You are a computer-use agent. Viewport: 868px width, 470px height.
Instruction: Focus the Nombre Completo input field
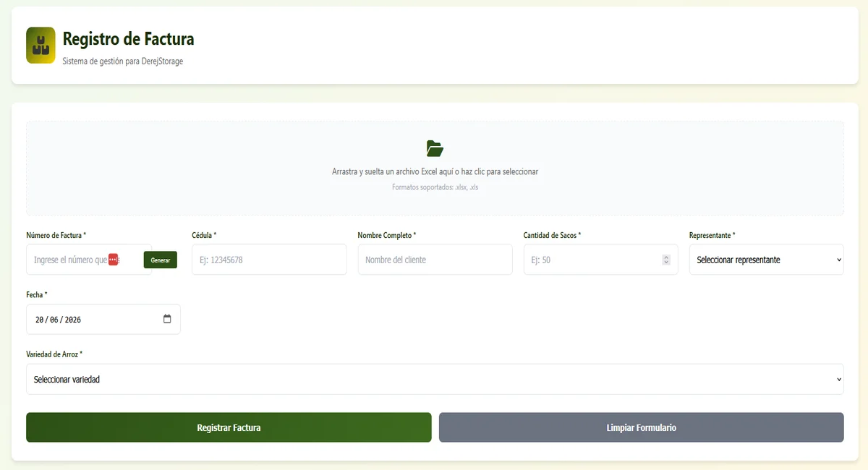coord(435,260)
